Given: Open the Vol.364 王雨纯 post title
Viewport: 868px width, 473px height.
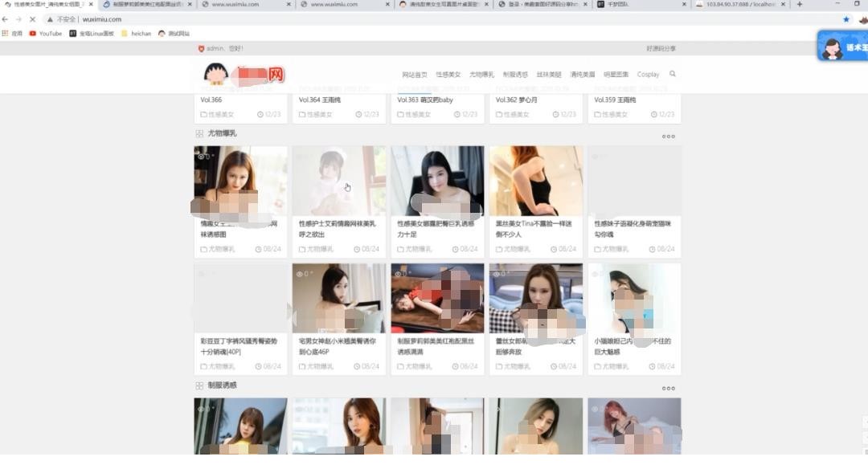Looking at the screenshot, I should [x=320, y=100].
